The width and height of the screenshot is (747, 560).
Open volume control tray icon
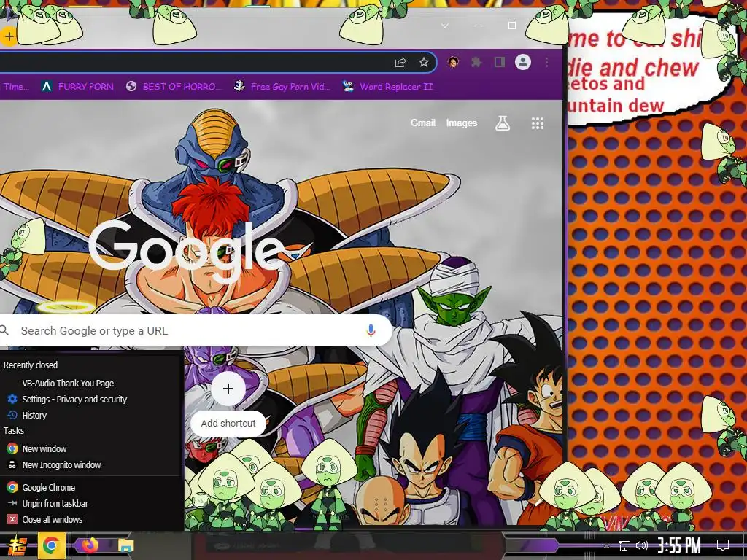click(642, 545)
